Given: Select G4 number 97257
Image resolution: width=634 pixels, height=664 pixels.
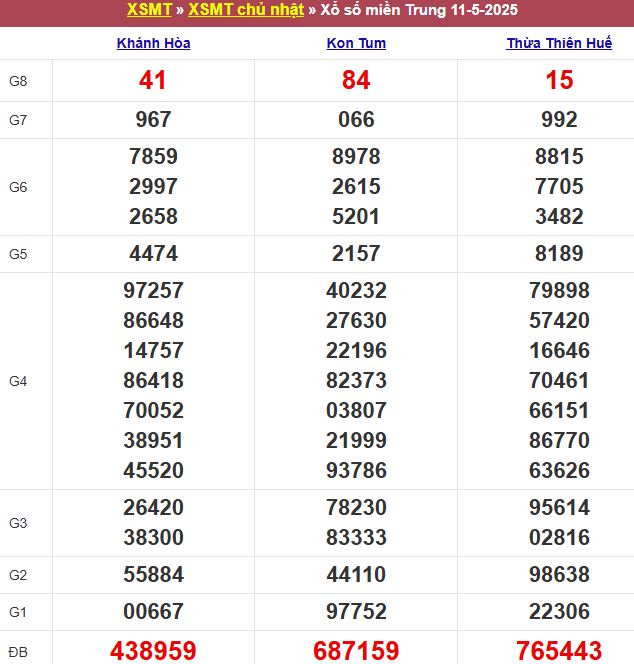Looking at the screenshot, I should 153,290.
